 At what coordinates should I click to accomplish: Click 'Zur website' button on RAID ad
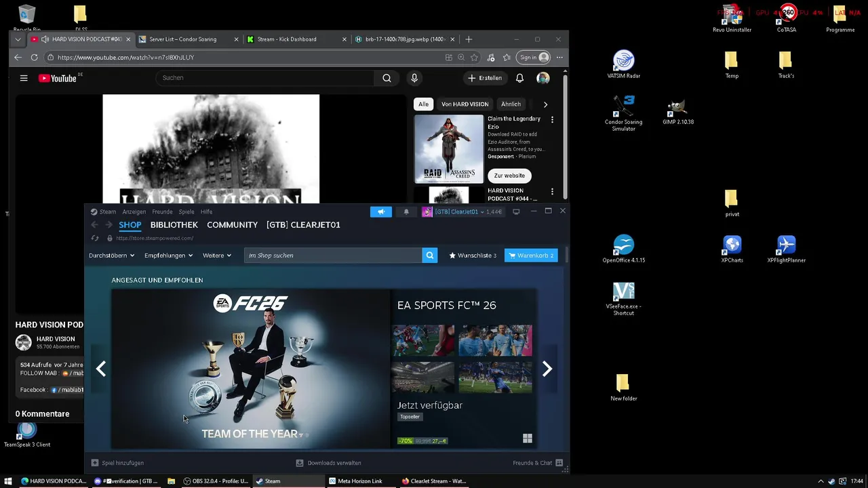pos(509,176)
